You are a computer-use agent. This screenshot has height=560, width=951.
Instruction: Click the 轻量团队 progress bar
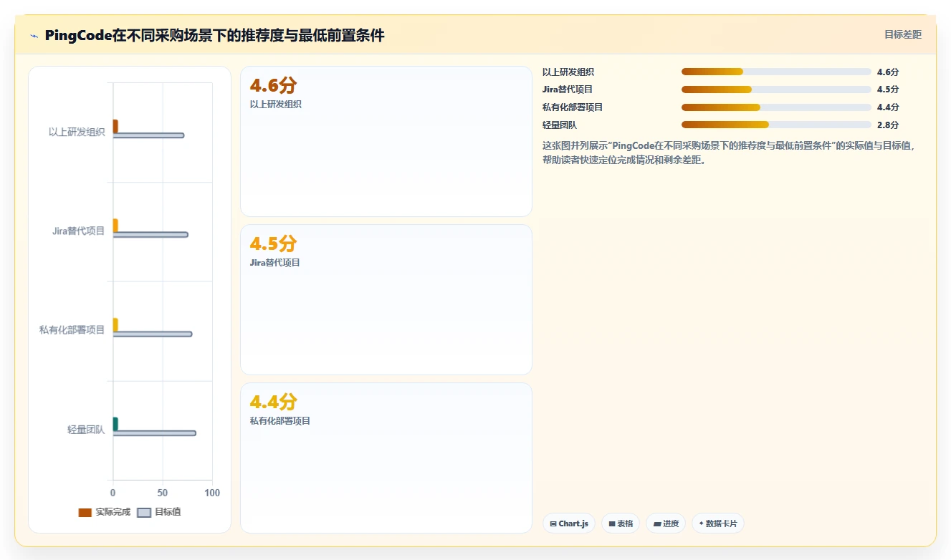click(776, 125)
